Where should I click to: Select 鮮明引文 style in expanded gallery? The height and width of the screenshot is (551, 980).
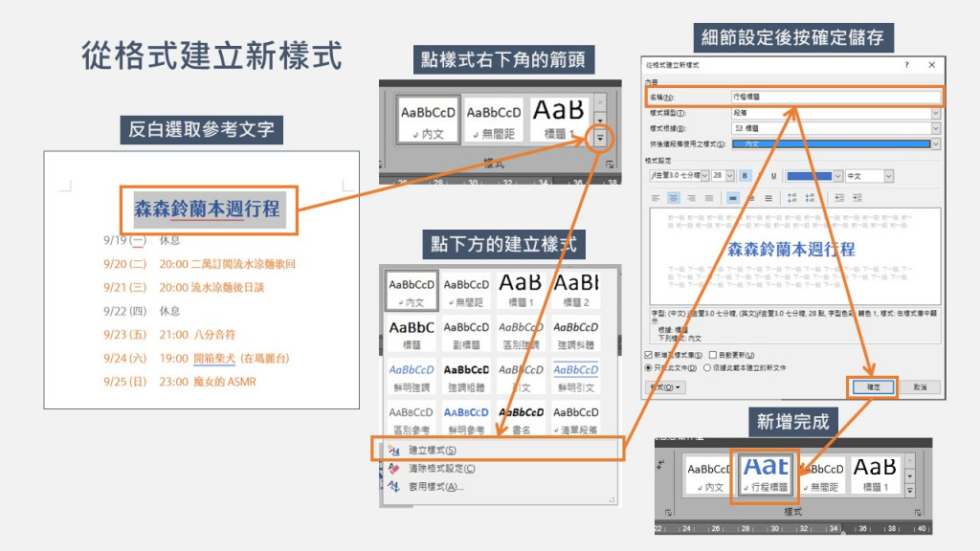click(x=575, y=377)
